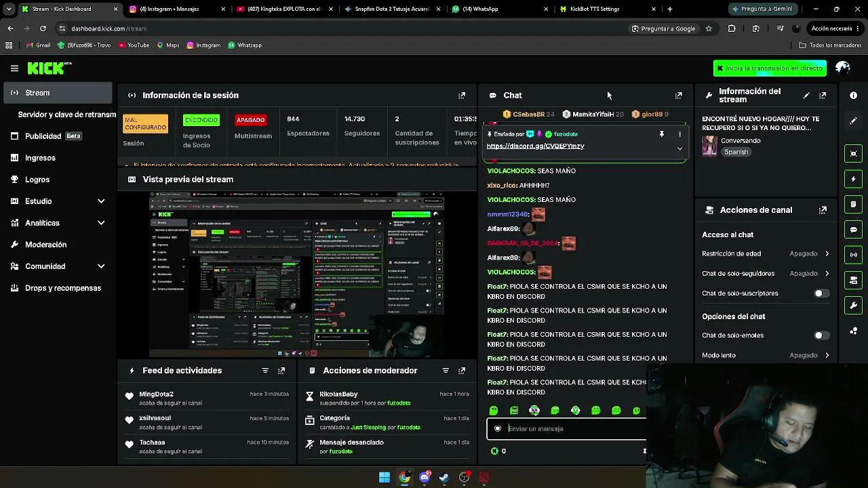Pop out the Información del stream panel
The height and width of the screenshot is (488, 868).
click(823, 96)
